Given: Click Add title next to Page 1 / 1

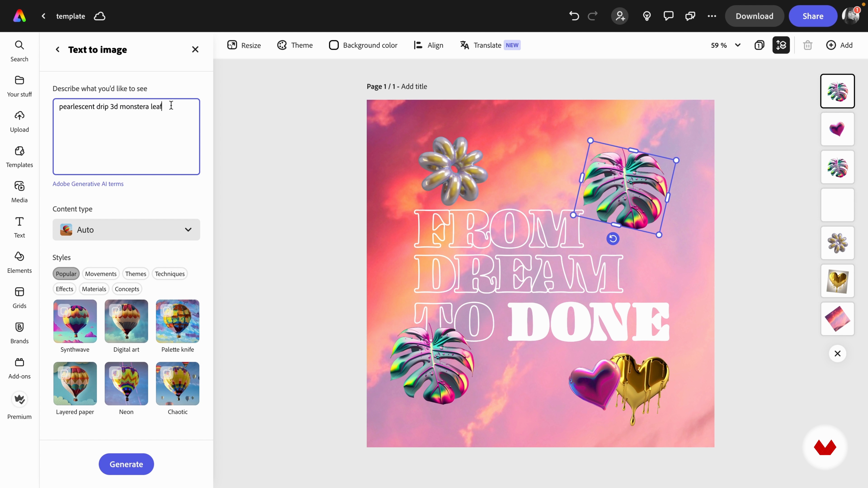Looking at the screenshot, I should [x=414, y=87].
